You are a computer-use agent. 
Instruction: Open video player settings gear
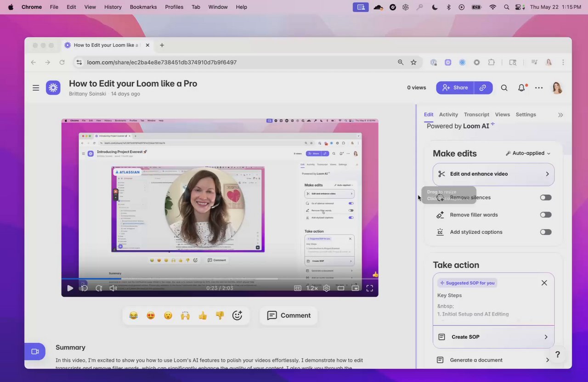tap(327, 288)
